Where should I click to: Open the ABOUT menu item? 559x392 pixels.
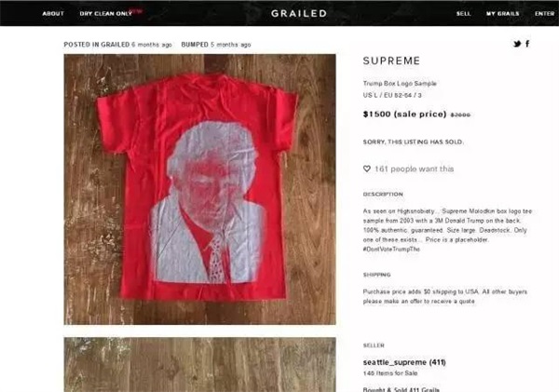[53, 14]
